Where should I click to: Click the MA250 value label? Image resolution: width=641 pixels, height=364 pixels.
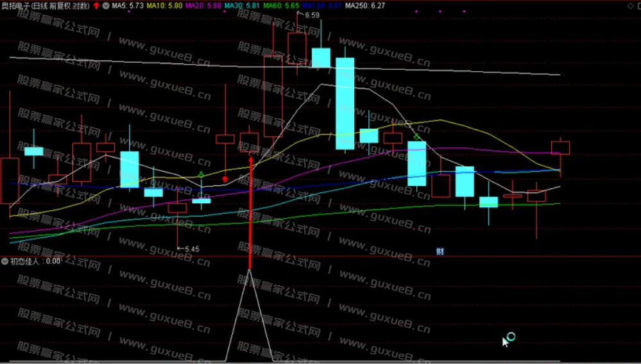pos(364,5)
